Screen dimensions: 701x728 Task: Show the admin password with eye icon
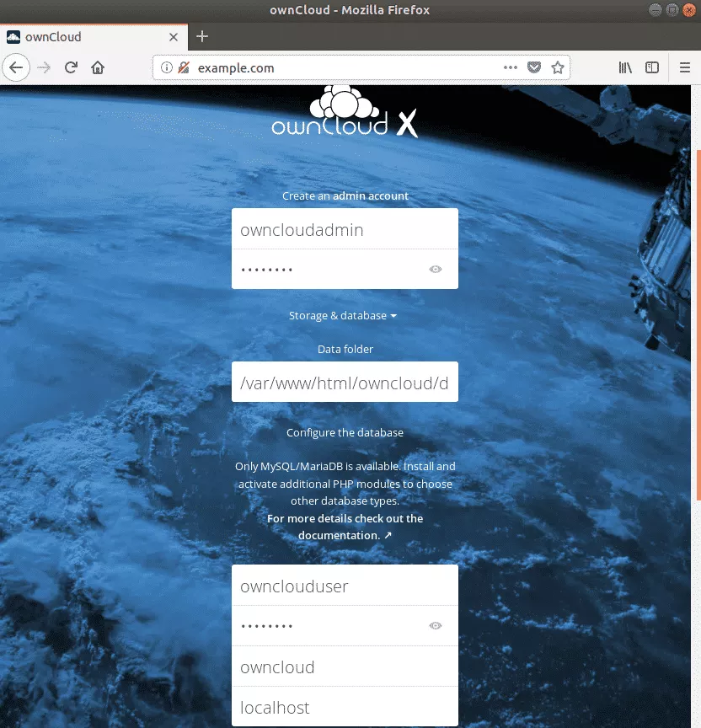[436, 270]
